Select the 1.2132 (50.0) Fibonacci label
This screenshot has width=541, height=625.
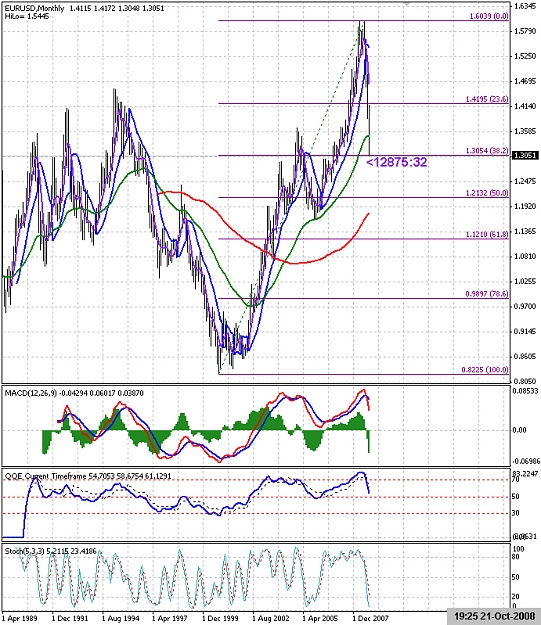click(487, 193)
